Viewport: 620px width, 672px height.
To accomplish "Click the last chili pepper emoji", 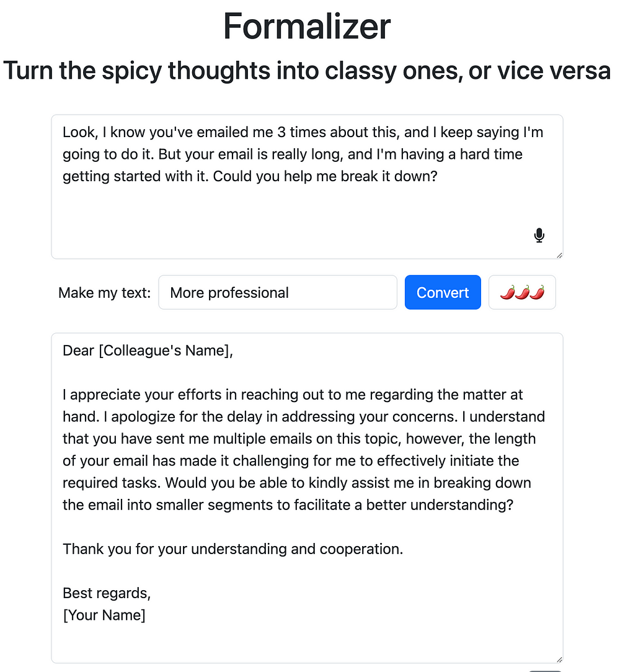I will [537, 292].
